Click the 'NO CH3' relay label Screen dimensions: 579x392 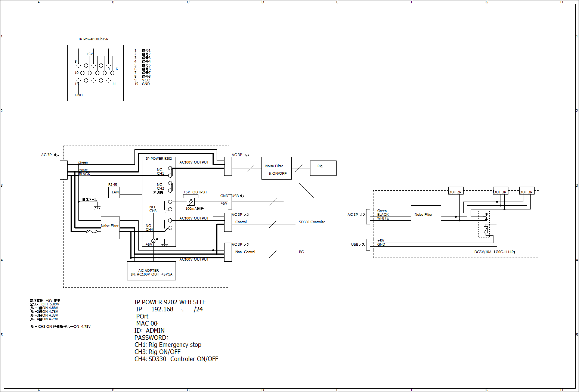[153, 209]
